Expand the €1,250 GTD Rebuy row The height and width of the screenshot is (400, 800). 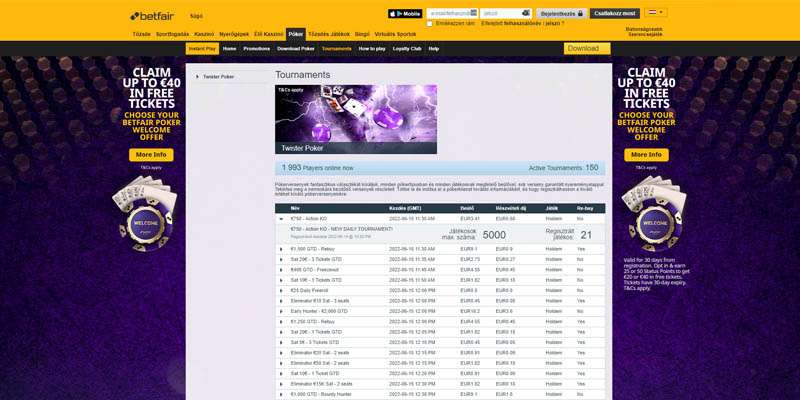[x=281, y=322]
